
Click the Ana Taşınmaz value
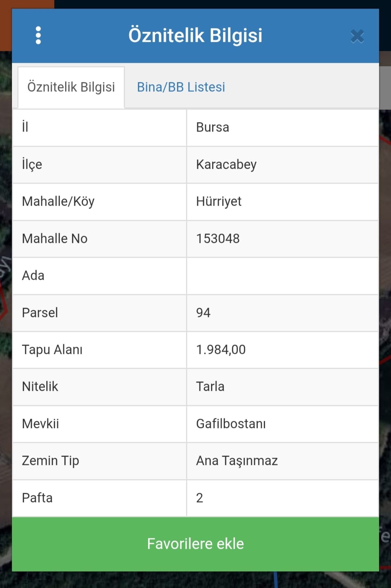point(237,460)
